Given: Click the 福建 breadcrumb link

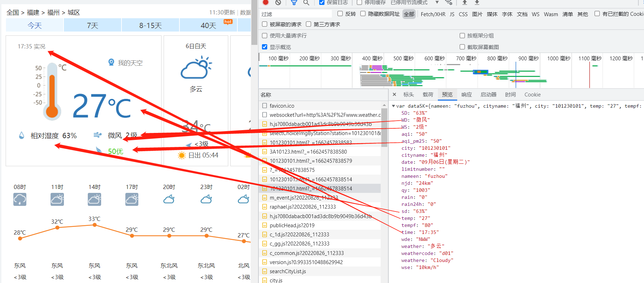Looking at the screenshot, I should tap(33, 13).
